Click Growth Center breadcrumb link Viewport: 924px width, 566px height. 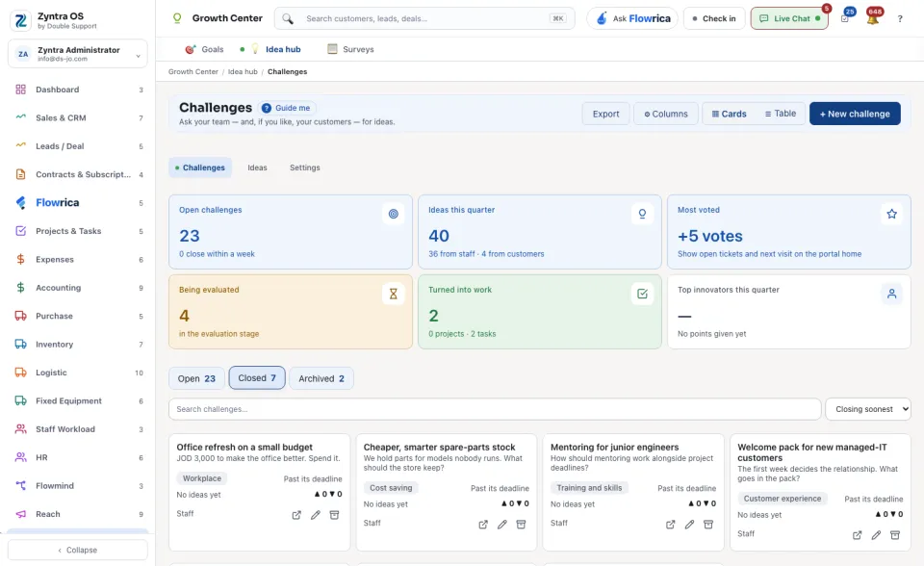193,72
